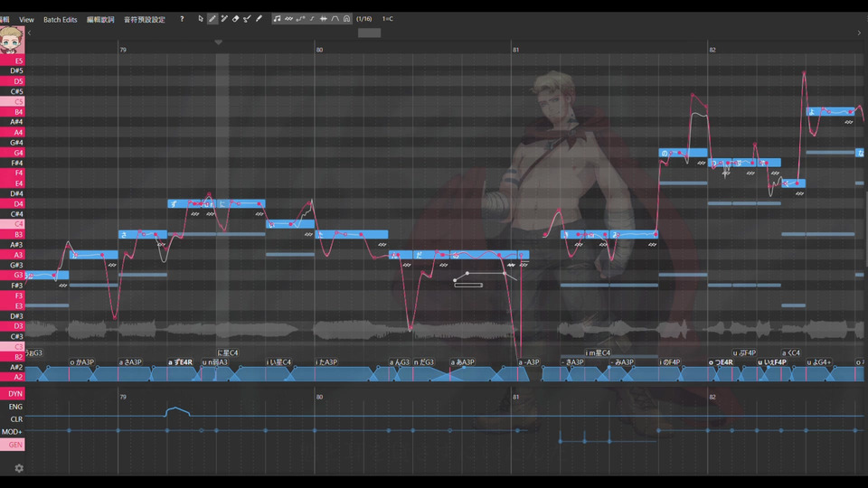Toggle vibrato display wave icon

[x=288, y=19]
